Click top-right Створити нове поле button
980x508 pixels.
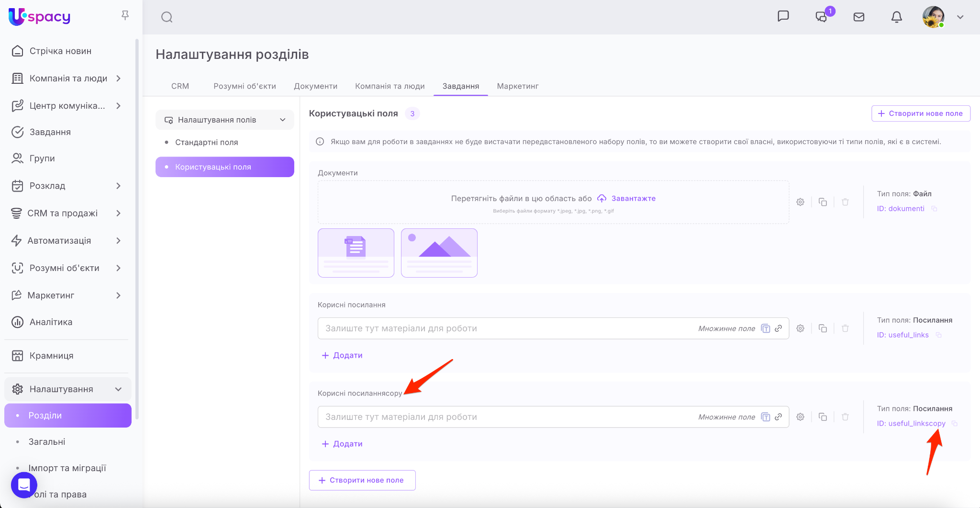coord(921,113)
